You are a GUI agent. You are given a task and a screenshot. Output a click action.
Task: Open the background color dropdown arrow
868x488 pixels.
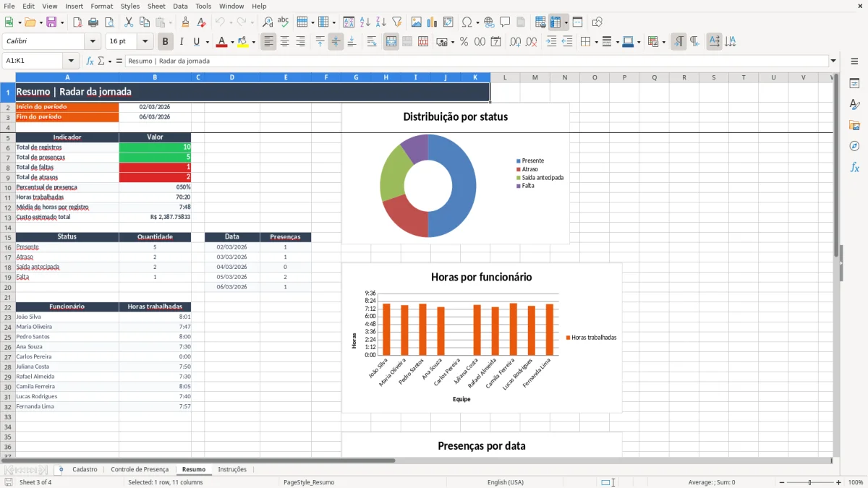(x=253, y=42)
